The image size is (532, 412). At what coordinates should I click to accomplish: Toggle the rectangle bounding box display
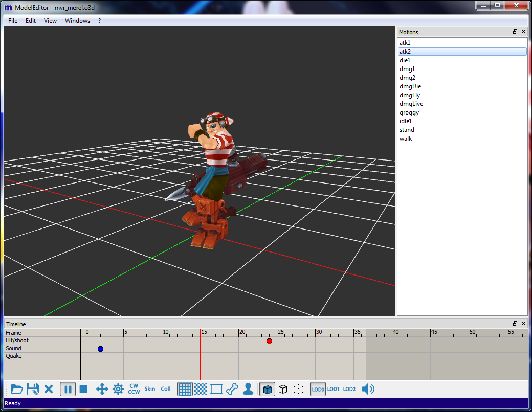pyautogui.click(x=216, y=389)
